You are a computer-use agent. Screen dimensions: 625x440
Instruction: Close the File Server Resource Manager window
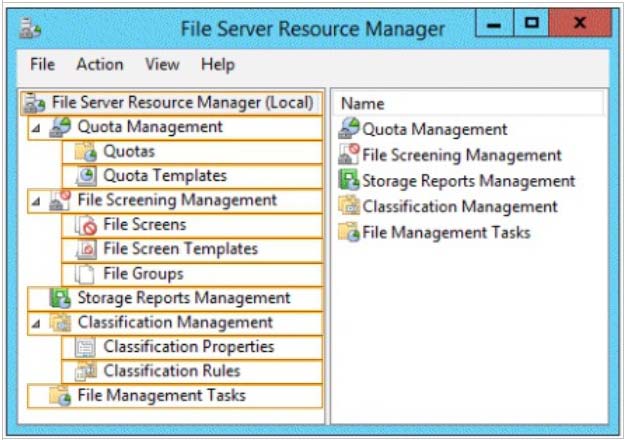580,23
